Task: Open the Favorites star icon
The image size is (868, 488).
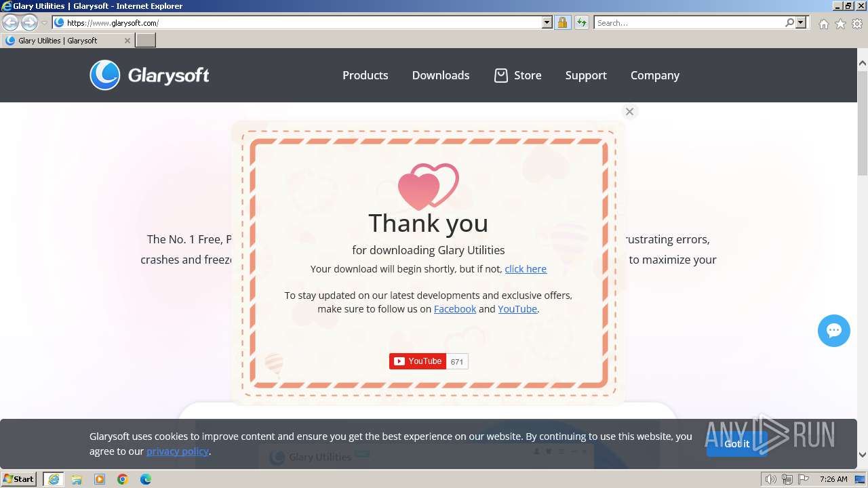Action: coord(840,24)
